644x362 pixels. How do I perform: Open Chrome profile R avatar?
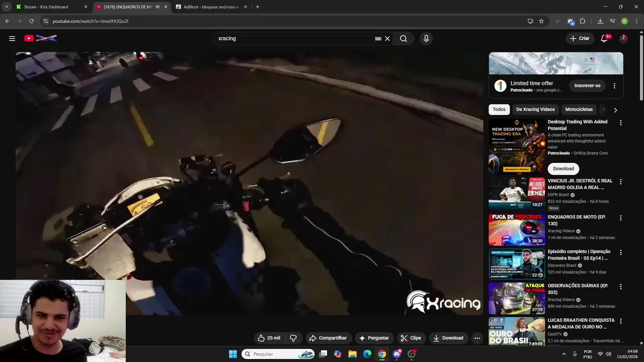coord(624,21)
